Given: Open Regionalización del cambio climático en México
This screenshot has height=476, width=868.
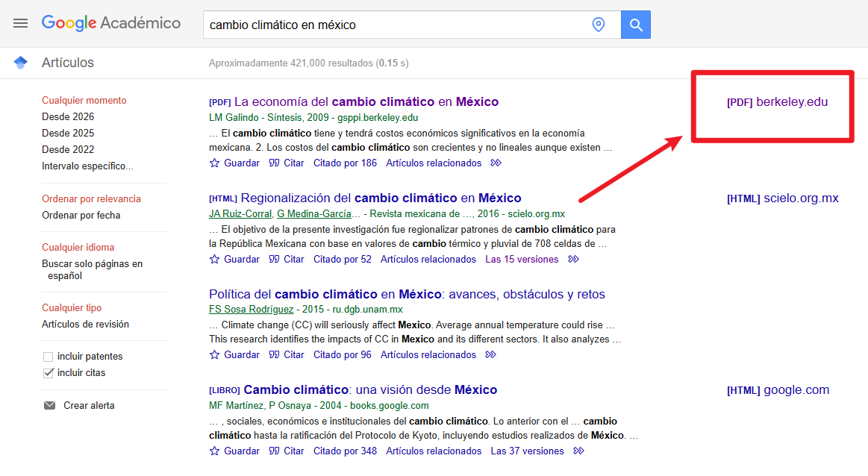Looking at the screenshot, I should coord(381,198).
